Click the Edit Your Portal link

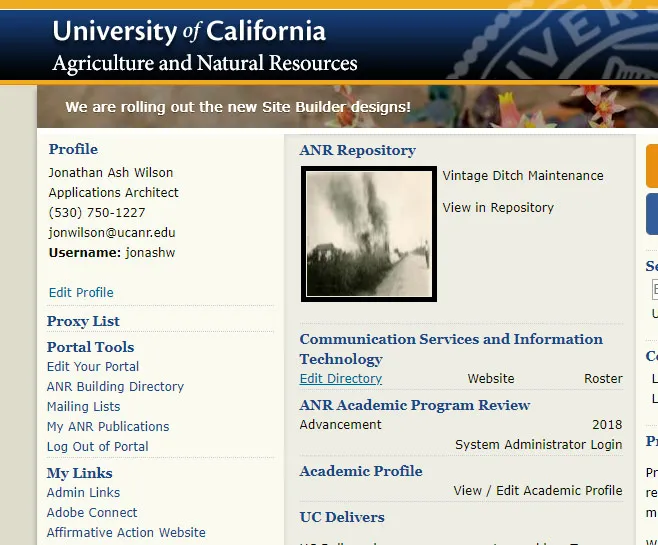click(x=93, y=367)
